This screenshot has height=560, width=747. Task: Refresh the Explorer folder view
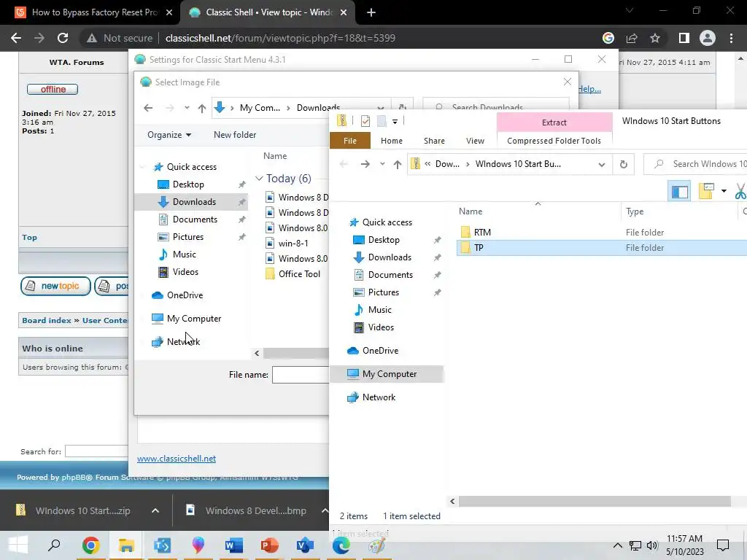pos(624,164)
